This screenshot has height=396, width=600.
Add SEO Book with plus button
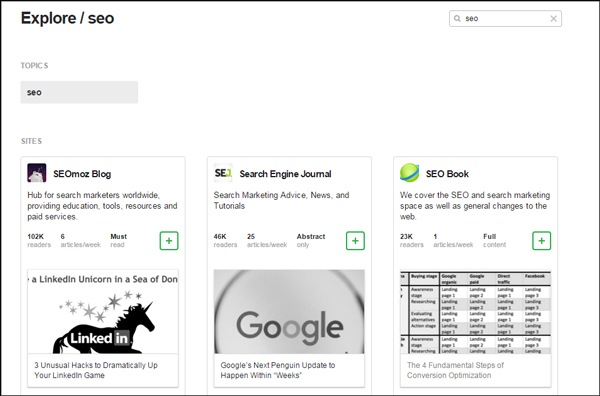[541, 241]
